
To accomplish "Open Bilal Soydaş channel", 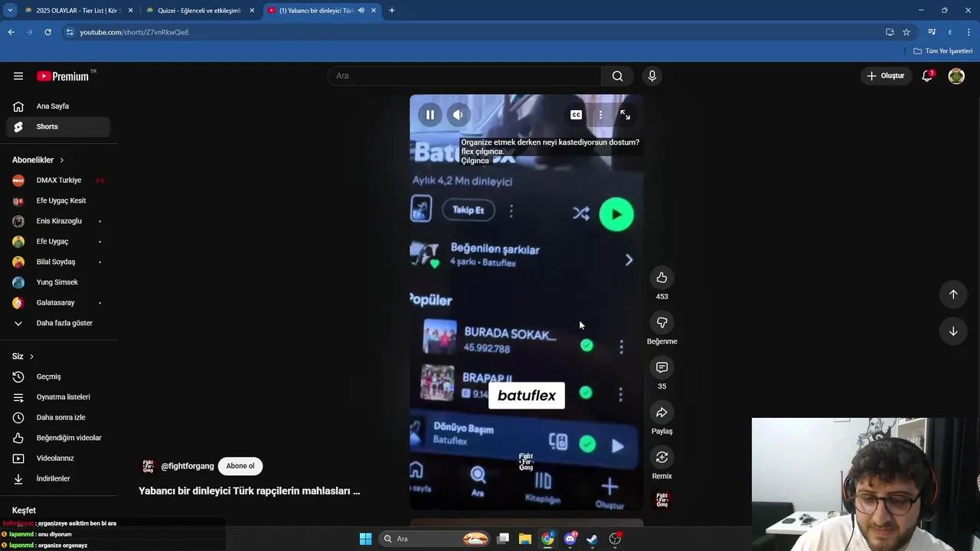I will (x=58, y=262).
